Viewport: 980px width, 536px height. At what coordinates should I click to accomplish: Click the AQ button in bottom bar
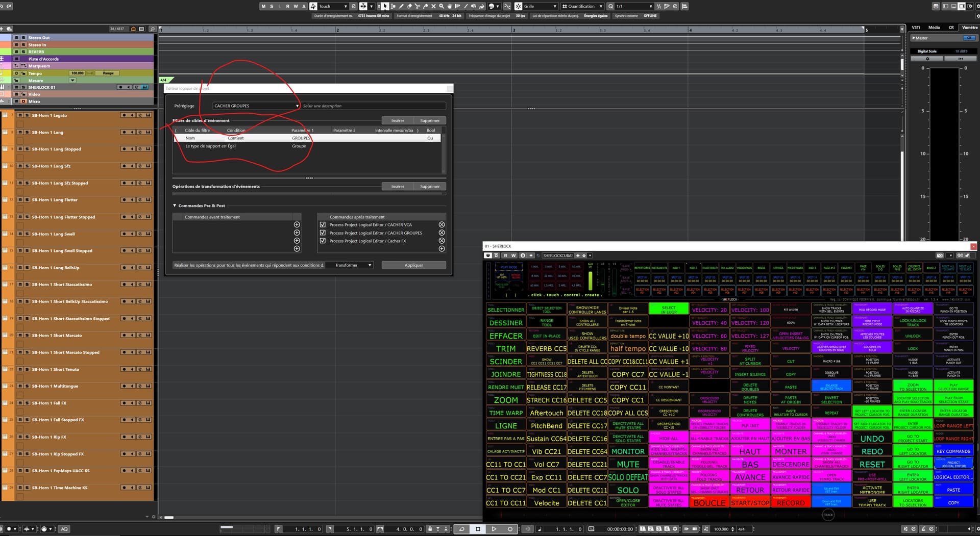(64, 529)
